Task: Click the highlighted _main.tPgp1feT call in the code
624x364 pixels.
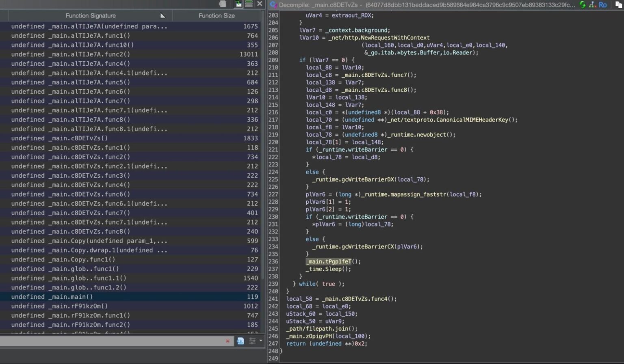Action: coord(328,261)
